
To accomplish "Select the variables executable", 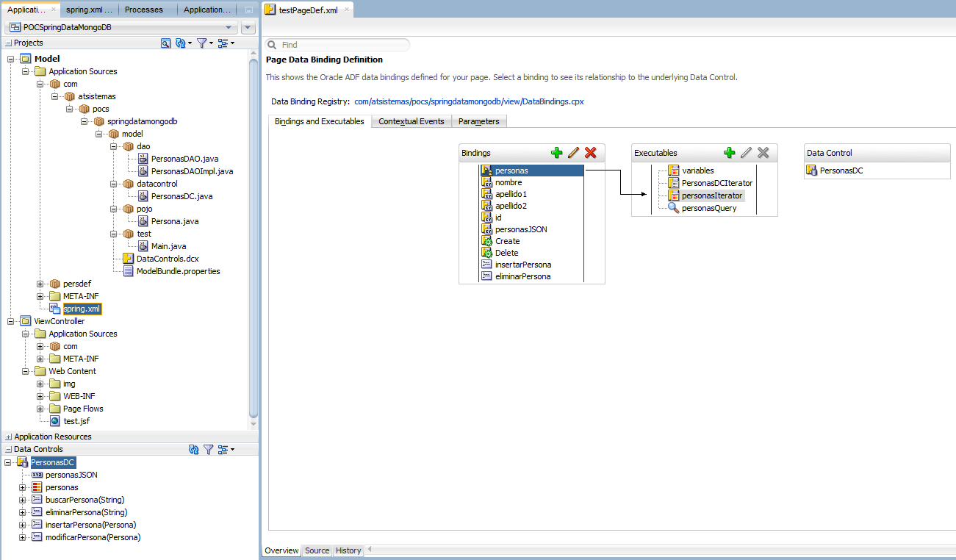I will (697, 170).
